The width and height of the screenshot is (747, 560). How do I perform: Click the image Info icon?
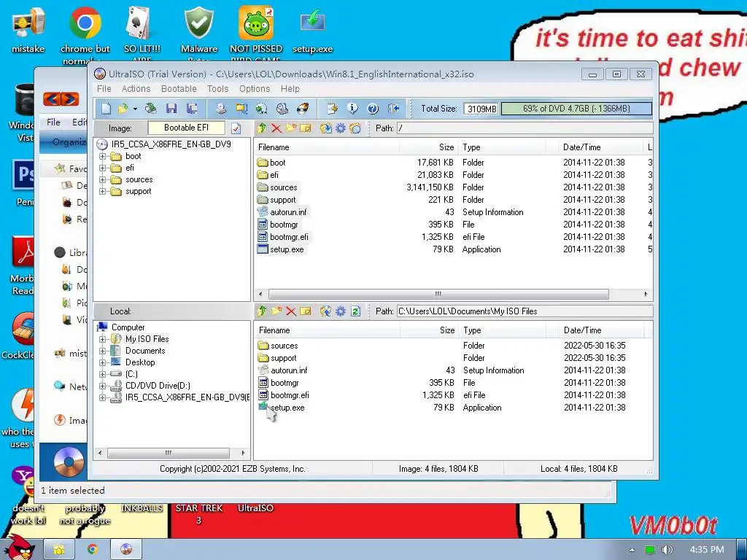point(352,109)
